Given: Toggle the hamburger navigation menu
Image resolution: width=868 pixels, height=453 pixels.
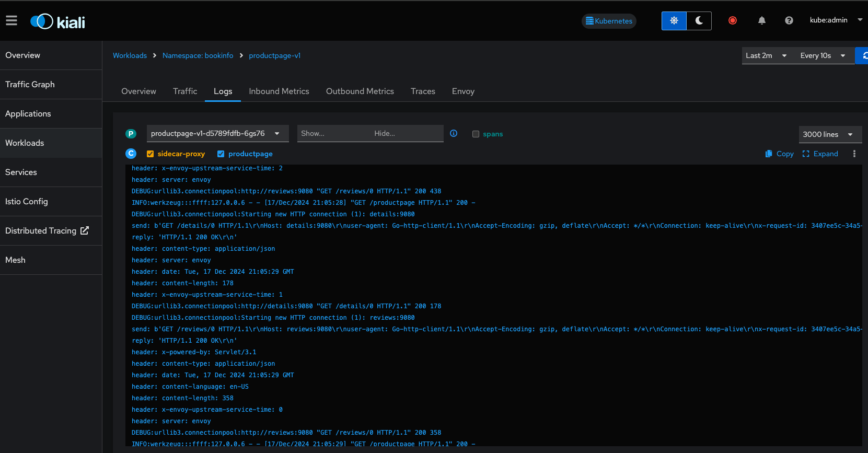Looking at the screenshot, I should (11, 20).
